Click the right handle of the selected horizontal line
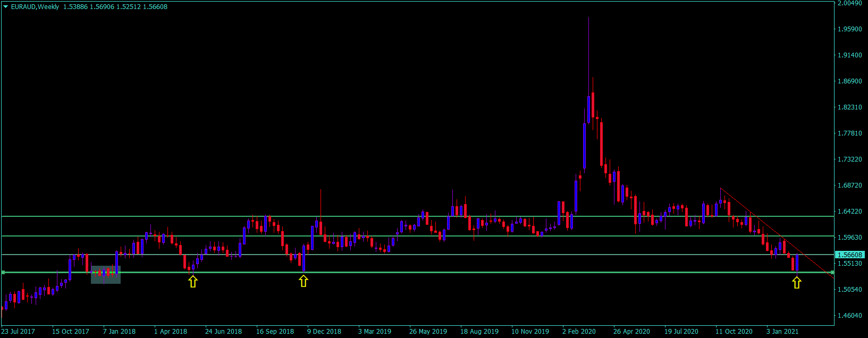 pos(832,272)
